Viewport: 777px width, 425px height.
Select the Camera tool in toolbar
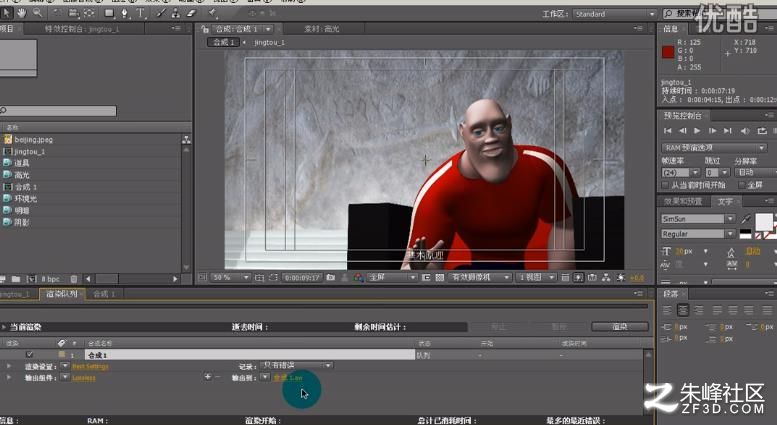73,13
